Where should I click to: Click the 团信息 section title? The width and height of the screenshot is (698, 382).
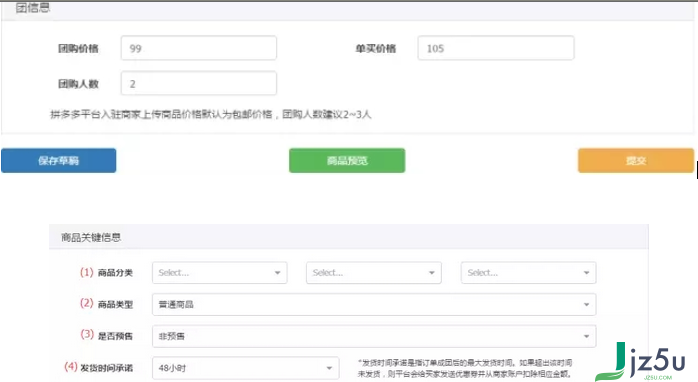33,8
